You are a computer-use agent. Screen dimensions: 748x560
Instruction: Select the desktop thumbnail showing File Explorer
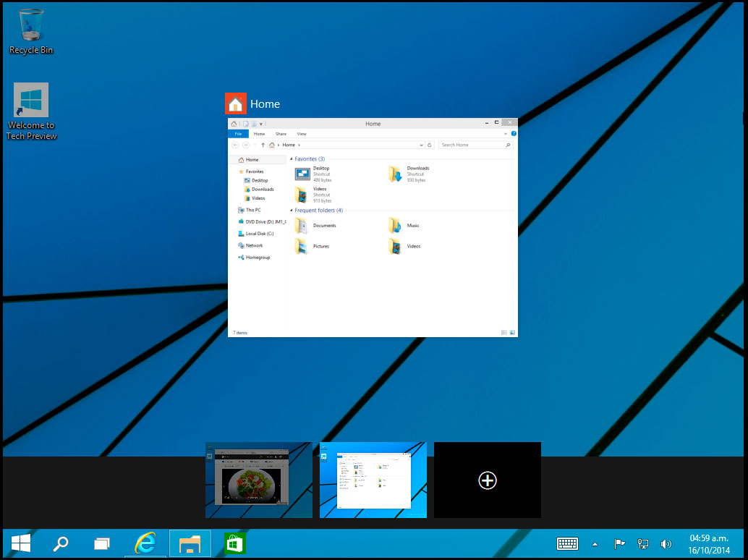click(x=373, y=480)
